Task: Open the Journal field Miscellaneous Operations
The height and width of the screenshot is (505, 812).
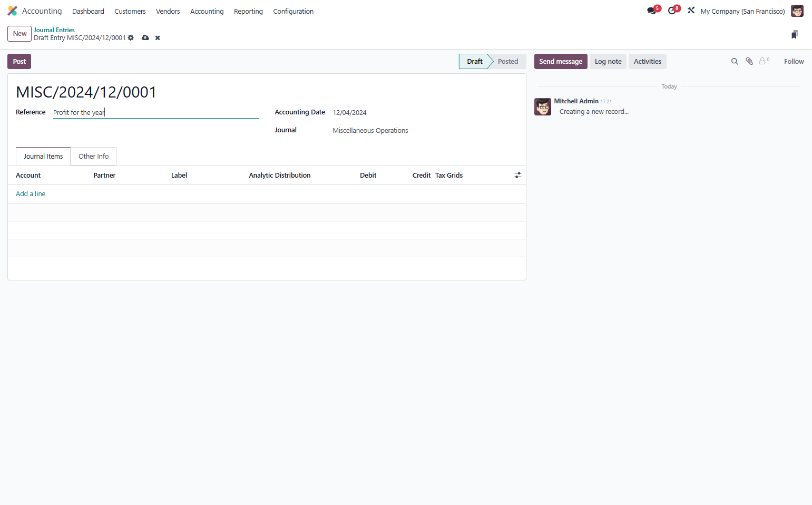Action: (x=425, y=131)
